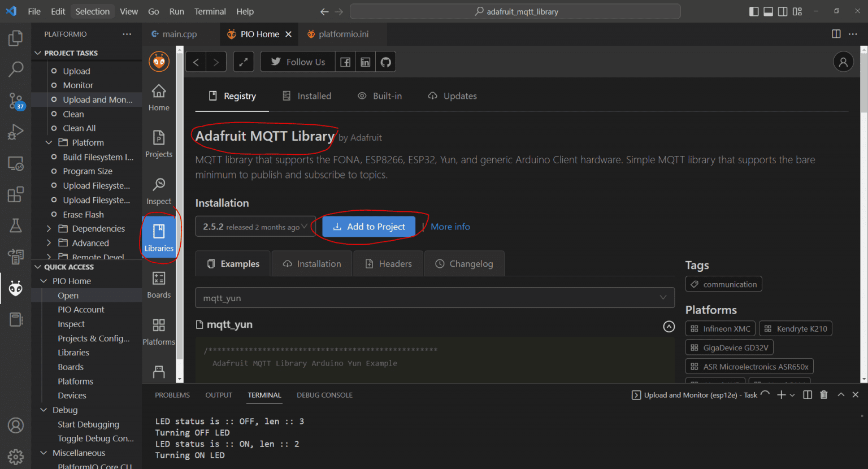
Task: Kill the terminal with the trash icon
Action: (x=823, y=394)
